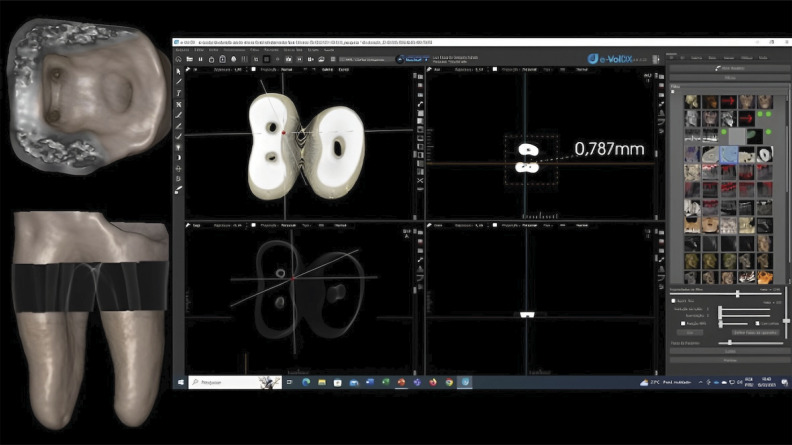Click the camera capture toolbar icon
Image resolution: width=792 pixels, height=445 pixels.
(288, 59)
